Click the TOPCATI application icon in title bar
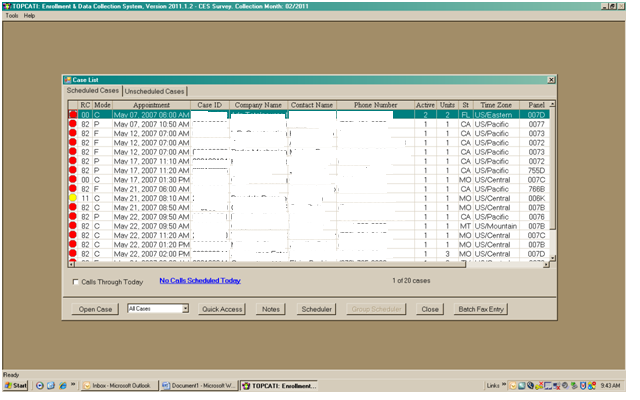 [6, 5]
